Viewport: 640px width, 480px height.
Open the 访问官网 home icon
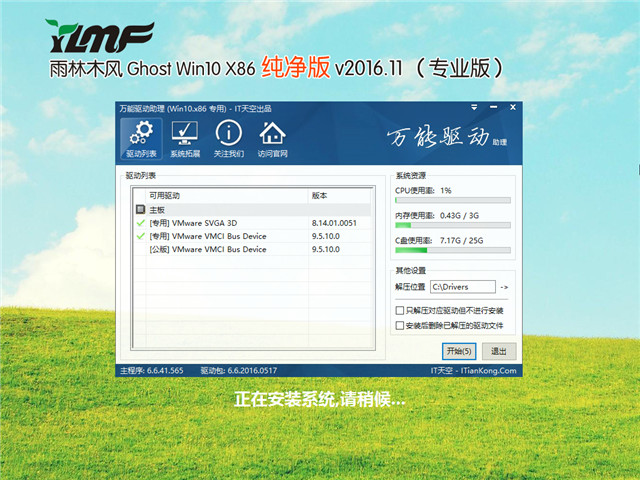(272, 138)
